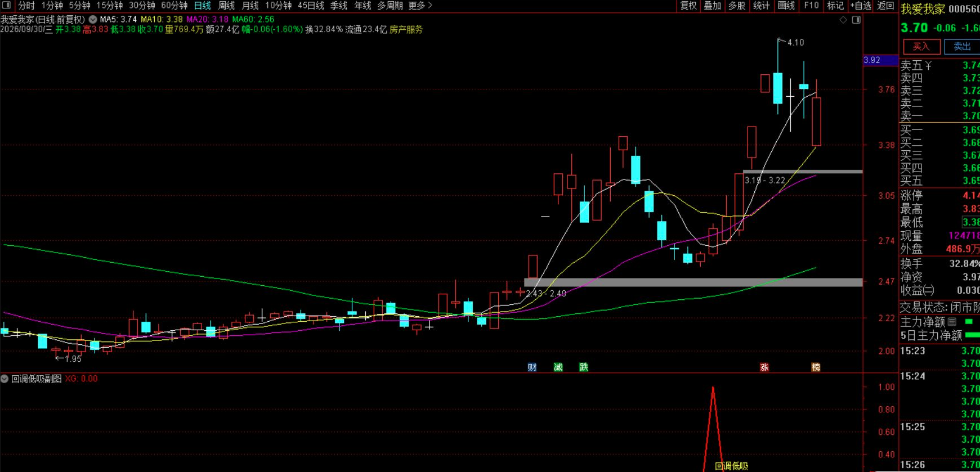Open the 画线 drawing tools
The image size is (980, 472).
(x=786, y=6)
